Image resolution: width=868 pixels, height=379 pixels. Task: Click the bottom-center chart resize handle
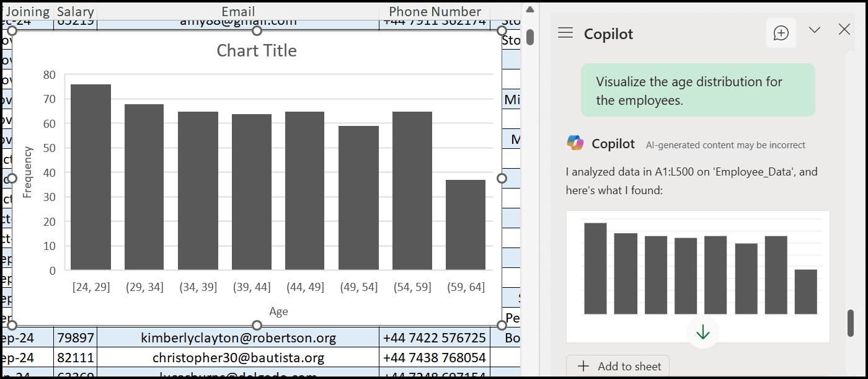point(256,325)
